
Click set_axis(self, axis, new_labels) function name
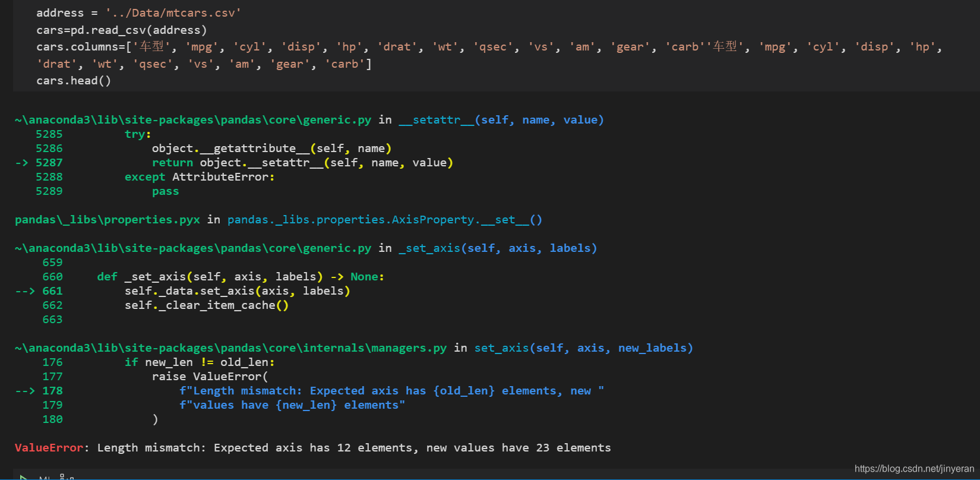point(584,348)
